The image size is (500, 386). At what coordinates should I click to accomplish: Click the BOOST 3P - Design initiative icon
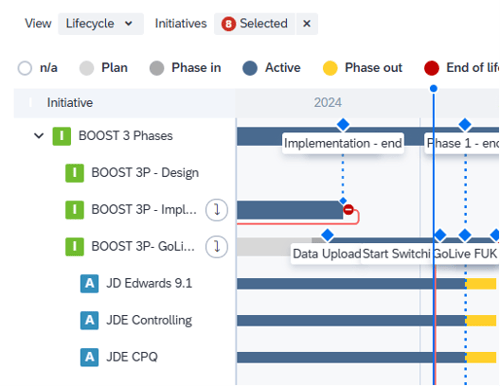tap(74, 173)
